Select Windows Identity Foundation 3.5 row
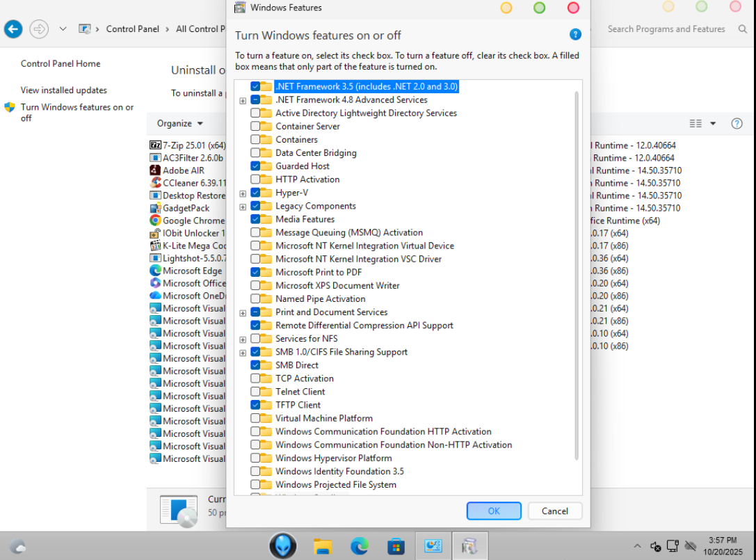 [x=339, y=471]
